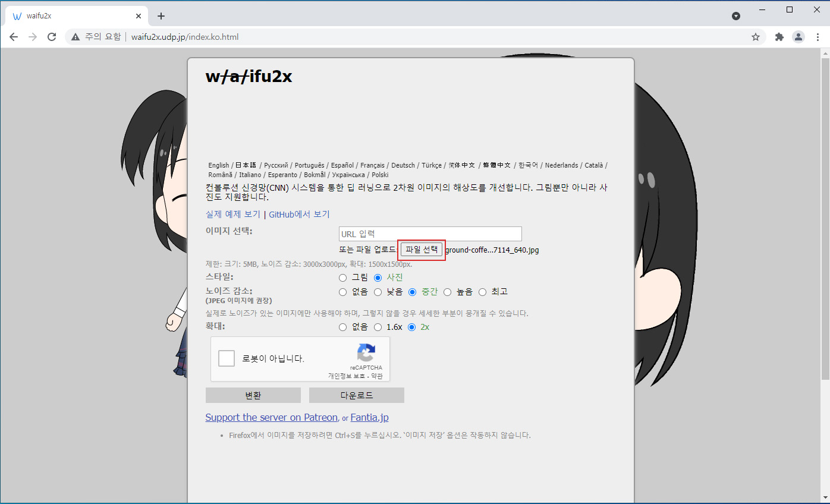This screenshot has width=830, height=504.
Task: Switch language to Polski
Action: (380, 175)
